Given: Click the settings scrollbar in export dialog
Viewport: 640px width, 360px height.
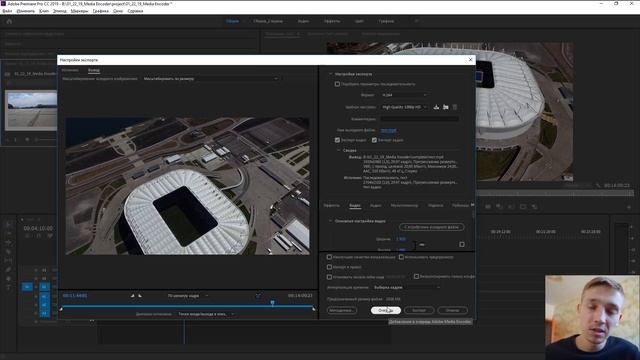Looking at the screenshot, I should coord(473,214).
